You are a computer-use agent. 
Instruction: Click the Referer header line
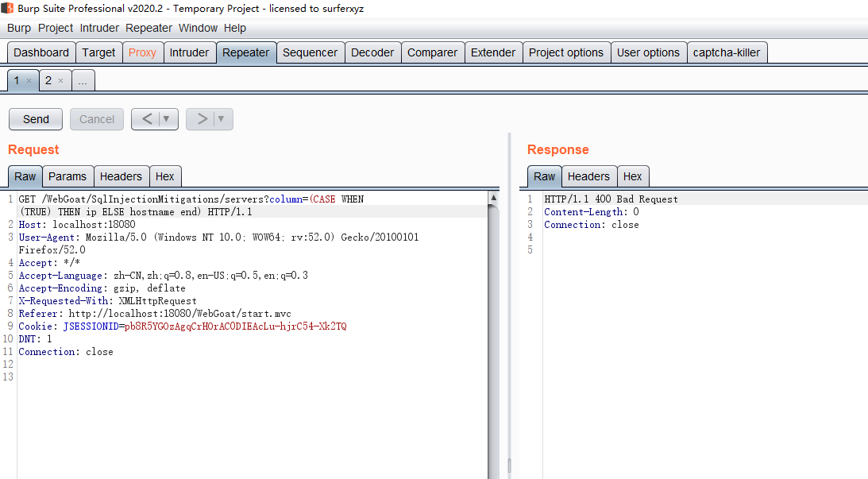coord(155,314)
